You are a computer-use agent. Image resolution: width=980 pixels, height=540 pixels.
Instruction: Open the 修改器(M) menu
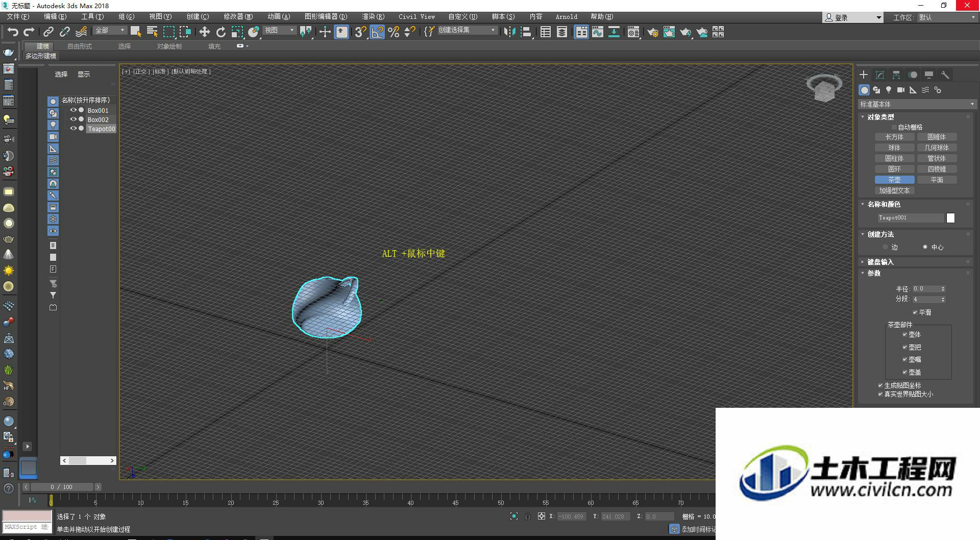(x=238, y=17)
